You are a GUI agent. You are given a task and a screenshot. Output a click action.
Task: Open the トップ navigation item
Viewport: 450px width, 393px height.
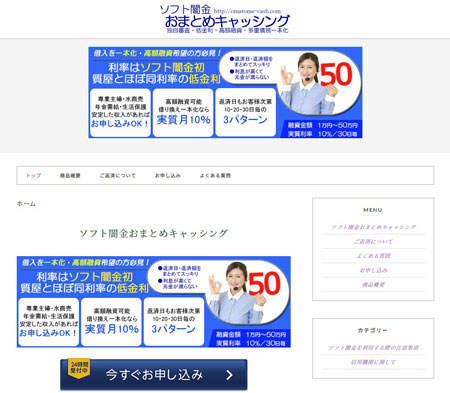tap(33, 175)
